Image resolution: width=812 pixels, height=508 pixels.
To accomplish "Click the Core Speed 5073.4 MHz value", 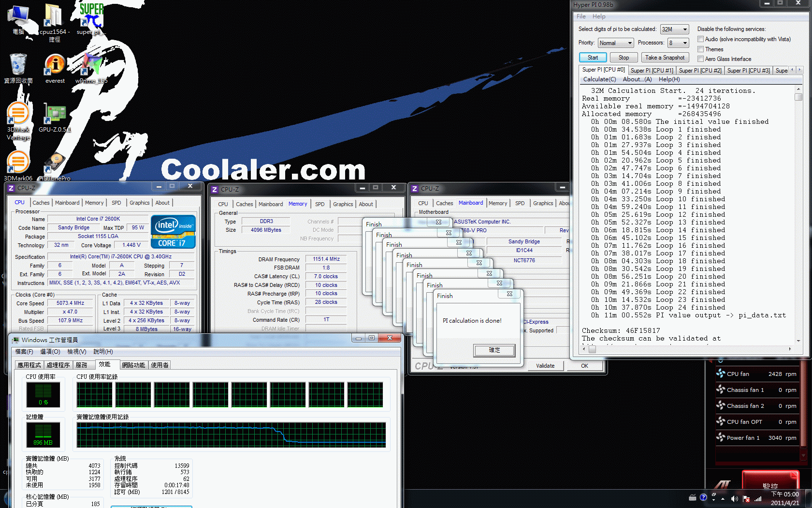I will (x=71, y=303).
